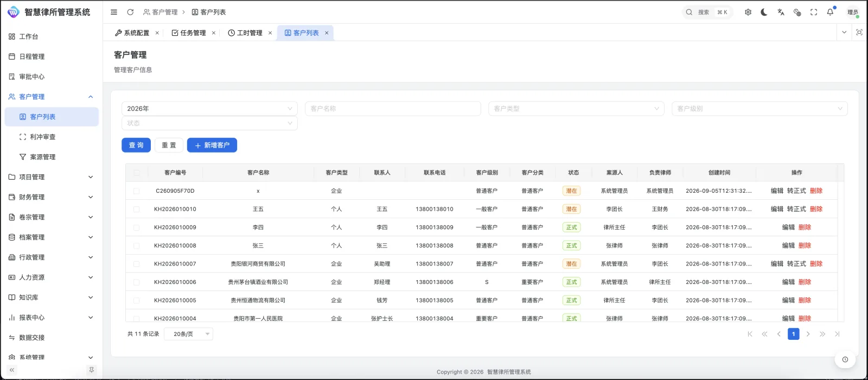
Task: Close the 客户列表 tab
Action: pyautogui.click(x=327, y=33)
